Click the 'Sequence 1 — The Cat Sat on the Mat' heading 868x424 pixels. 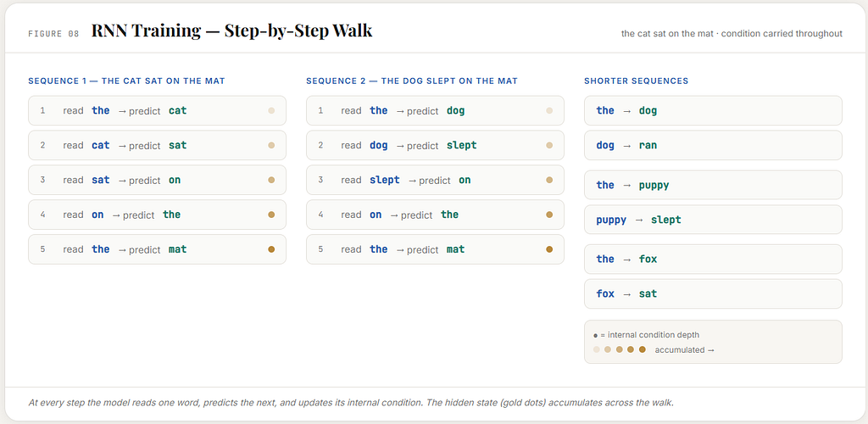(127, 81)
